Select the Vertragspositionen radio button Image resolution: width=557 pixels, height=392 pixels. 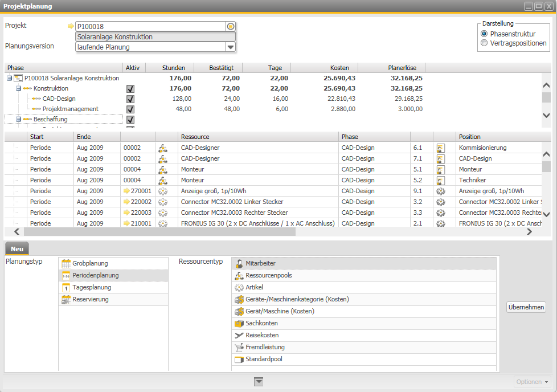pyautogui.click(x=485, y=42)
